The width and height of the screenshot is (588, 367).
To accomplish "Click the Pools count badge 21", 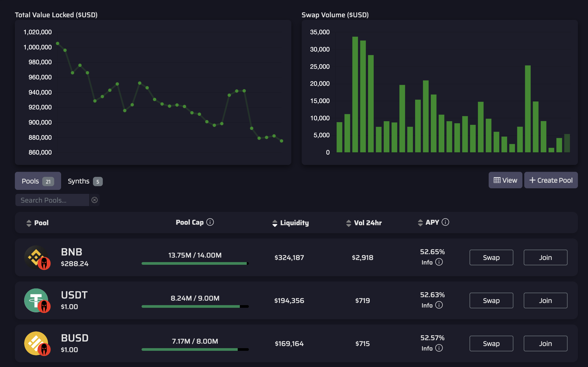I will [48, 182].
